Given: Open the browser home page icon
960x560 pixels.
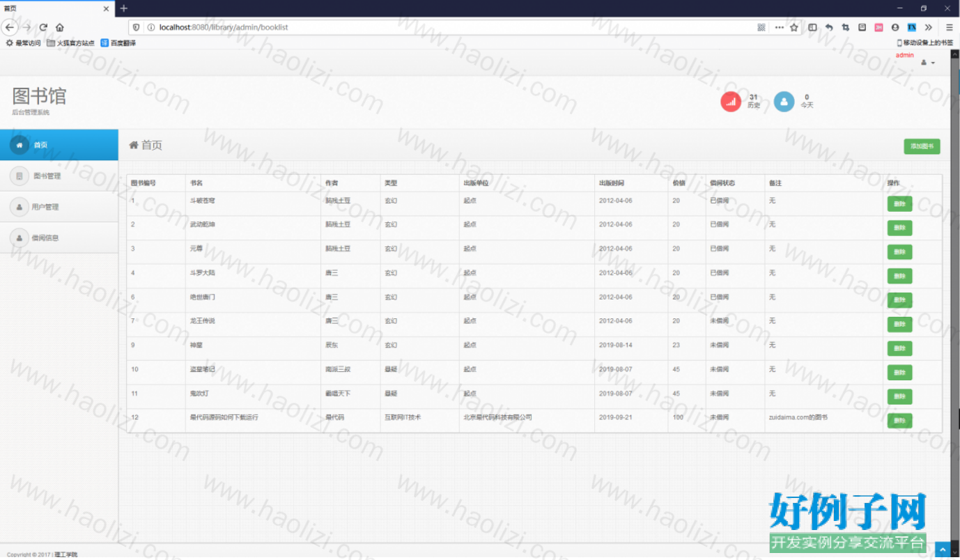Looking at the screenshot, I should pyautogui.click(x=60, y=27).
